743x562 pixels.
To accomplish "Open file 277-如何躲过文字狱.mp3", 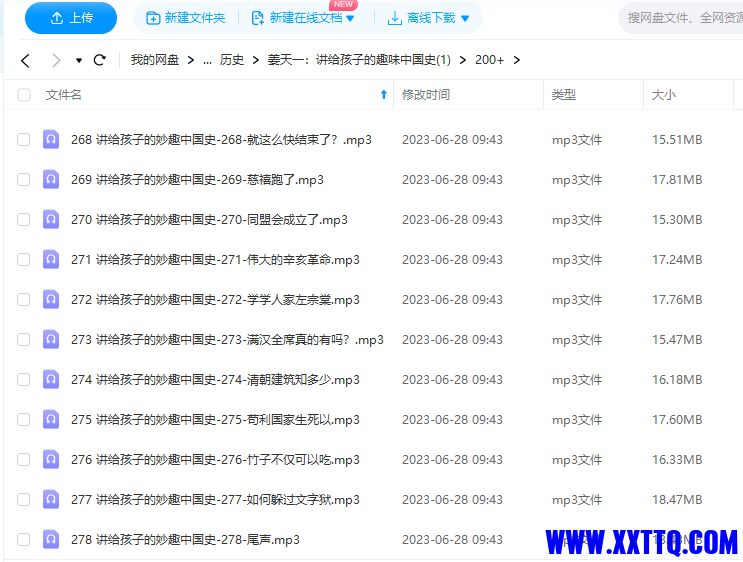I will [x=215, y=499].
